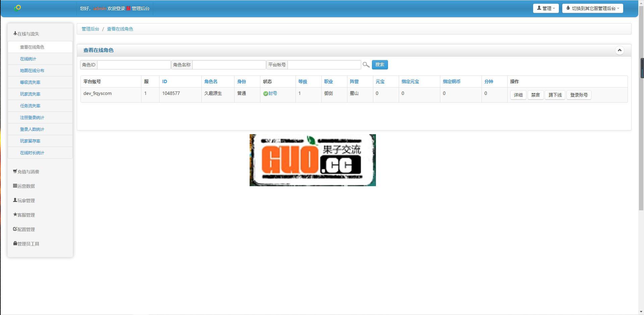The image size is (644, 315).
Task: Sort the table by the 阵营 column
Action: click(x=354, y=82)
